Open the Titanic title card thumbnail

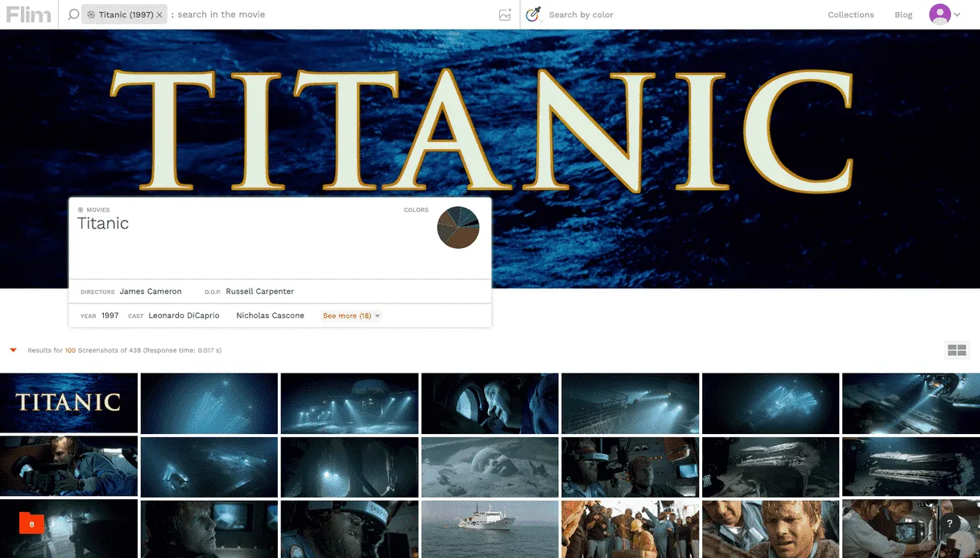pos(68,403)
